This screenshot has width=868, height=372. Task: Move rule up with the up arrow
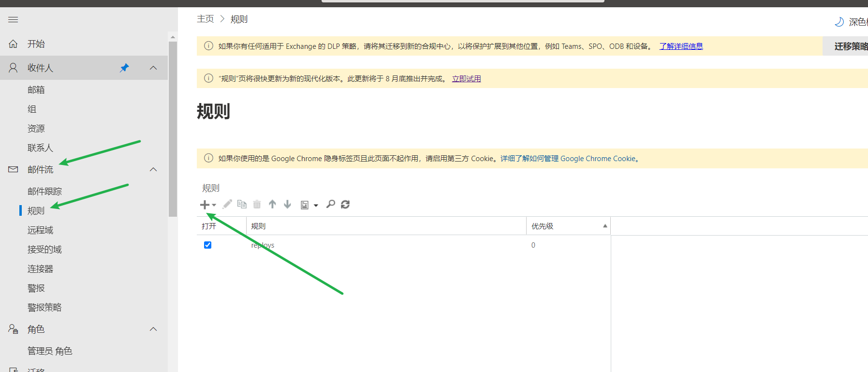[x=272, y=204]
